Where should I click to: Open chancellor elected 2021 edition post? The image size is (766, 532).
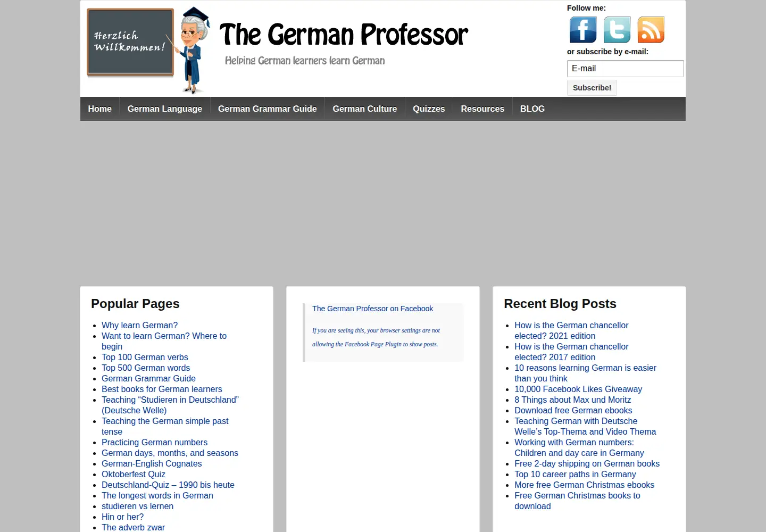coord(571,330)
